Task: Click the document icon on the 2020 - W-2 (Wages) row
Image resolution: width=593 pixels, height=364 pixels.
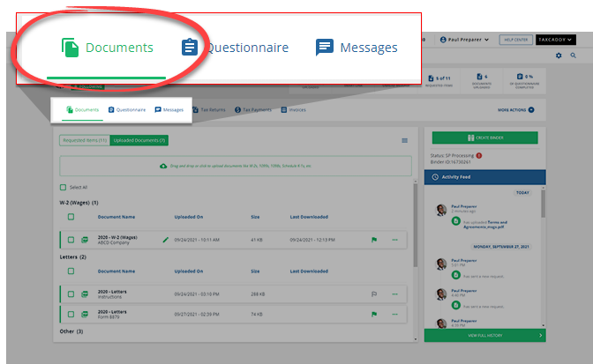Action: tap(85, 240)
